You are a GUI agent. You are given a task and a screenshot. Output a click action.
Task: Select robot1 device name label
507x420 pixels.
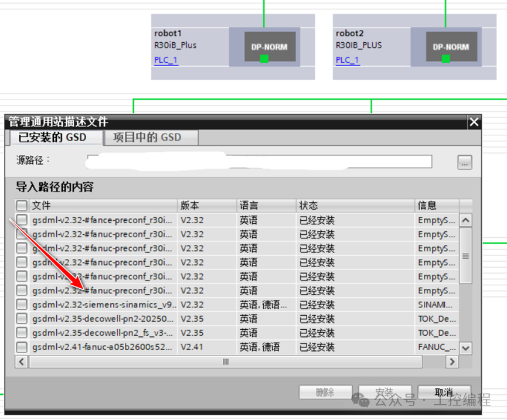point(168,33)
